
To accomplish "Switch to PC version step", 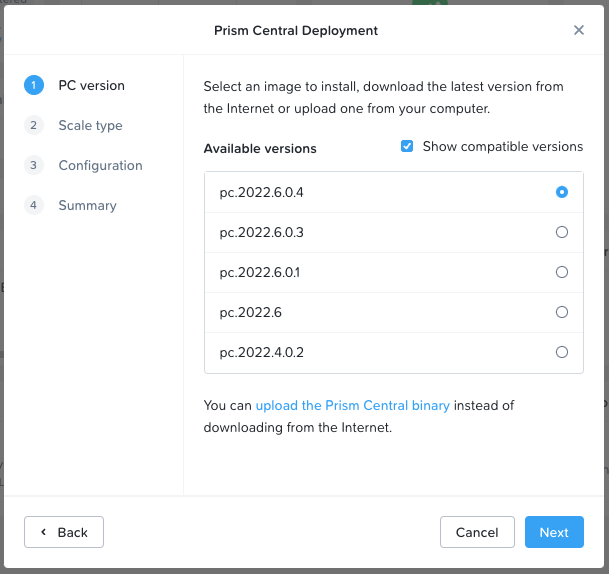I will tap(91, 86).
